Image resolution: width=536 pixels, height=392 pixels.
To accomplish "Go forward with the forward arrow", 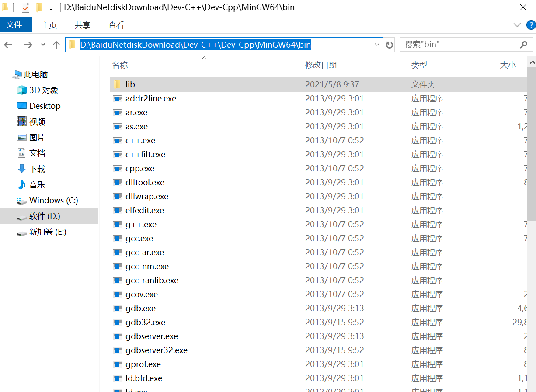I will pyautogui.click(x=28, y=45).
